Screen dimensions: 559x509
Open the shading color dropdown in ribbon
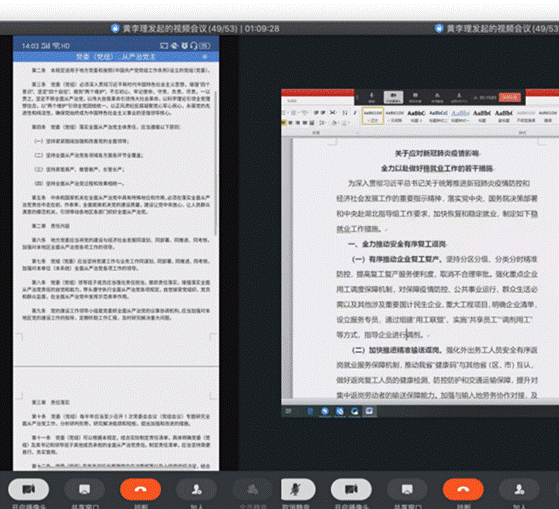[x=335, y=123]
